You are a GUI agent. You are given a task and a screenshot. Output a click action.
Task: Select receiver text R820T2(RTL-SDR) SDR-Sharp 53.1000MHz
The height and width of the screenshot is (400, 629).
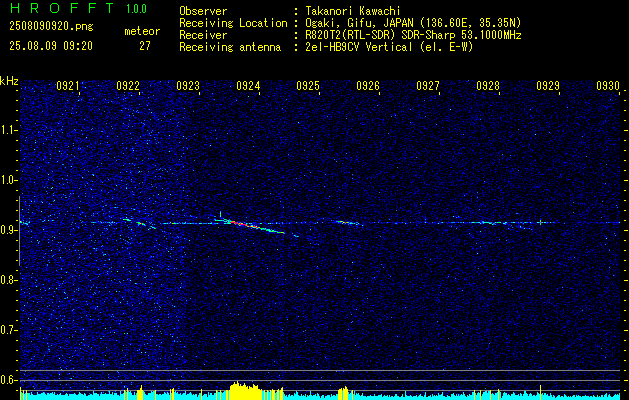pos(413,35)
